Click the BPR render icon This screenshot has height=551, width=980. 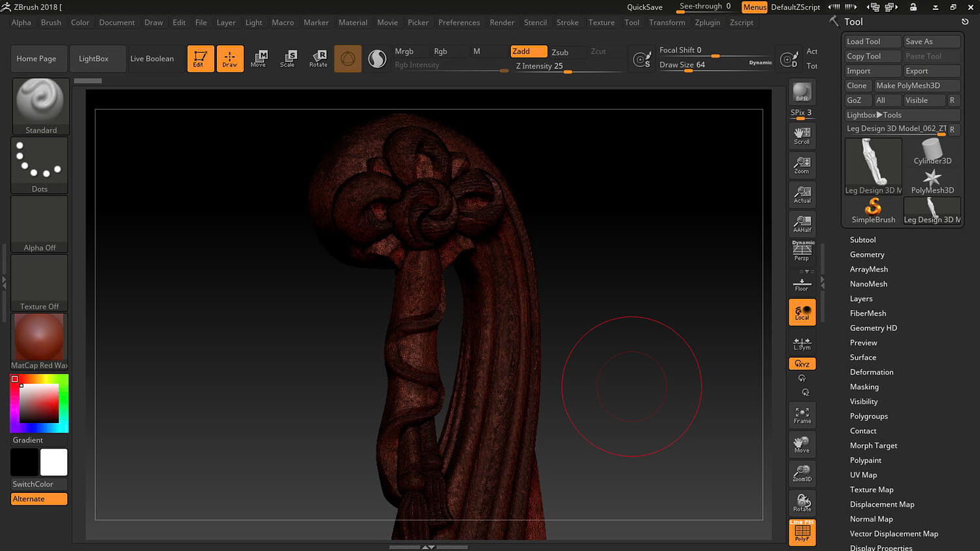pyautogui.click(x=802, y=93)
